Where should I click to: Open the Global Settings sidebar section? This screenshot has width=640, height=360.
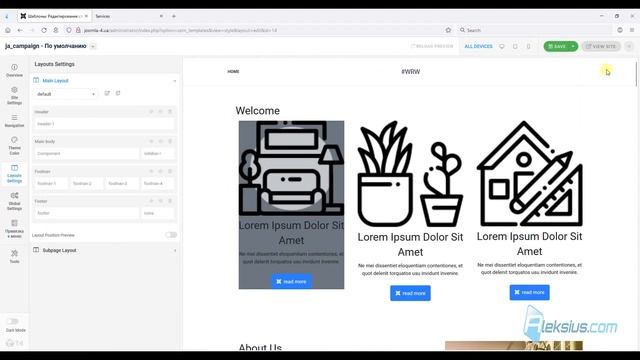(14, 201)
